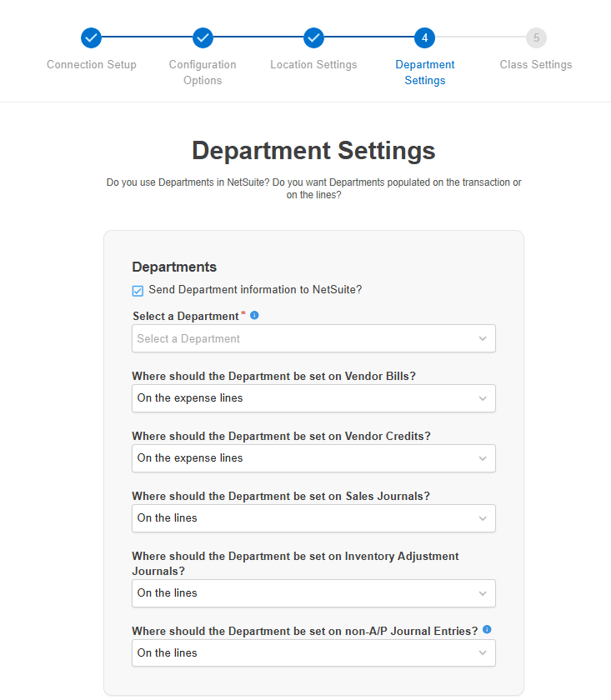This screenshot has height=700, width=611.
Task: Click info icon beside Select a Department
Action: [x=254, y=316]
